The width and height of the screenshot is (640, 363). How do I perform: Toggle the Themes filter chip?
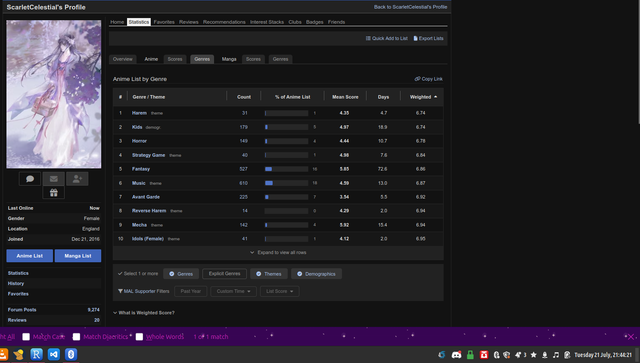[269, 274]
